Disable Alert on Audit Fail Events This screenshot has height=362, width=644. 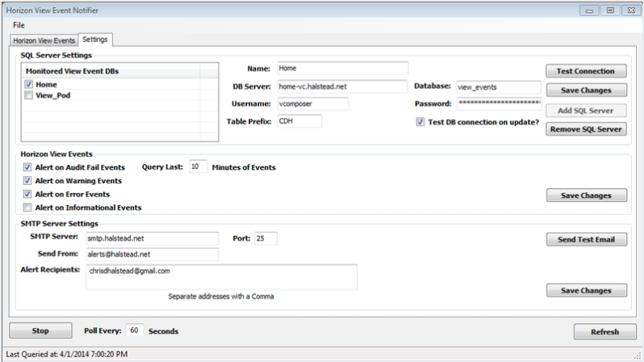(28, 167)
